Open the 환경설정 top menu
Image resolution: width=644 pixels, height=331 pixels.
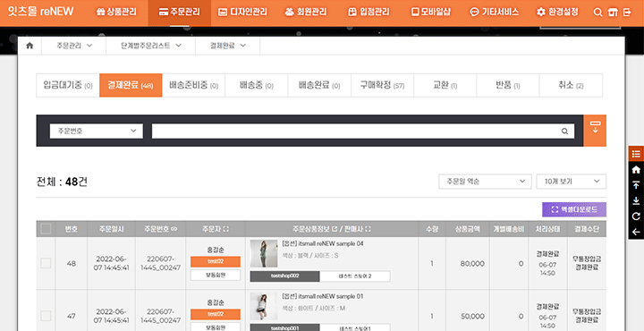coord(558,12)
